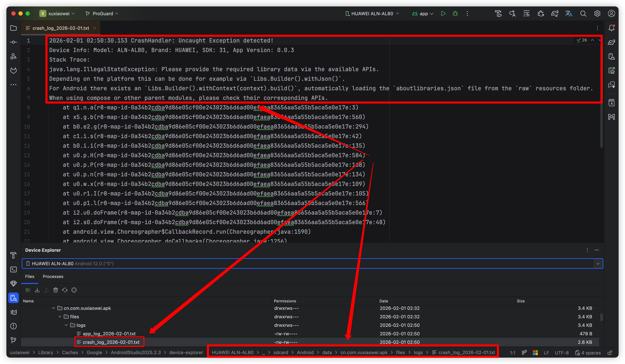Open the Build hammer tool window

point(13,255)
